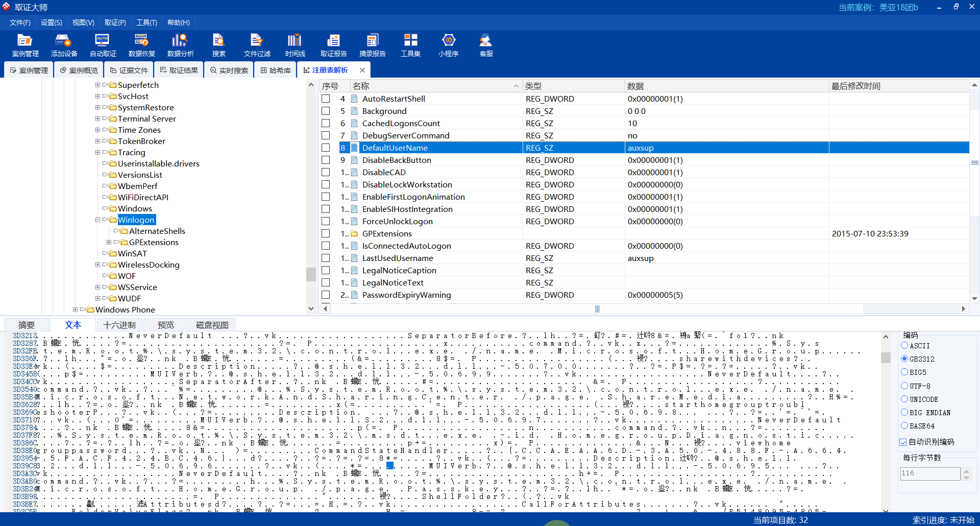Click the Windows Phone folder icon
The width and height of the screenshot is (980, 526).
point(90,310)
